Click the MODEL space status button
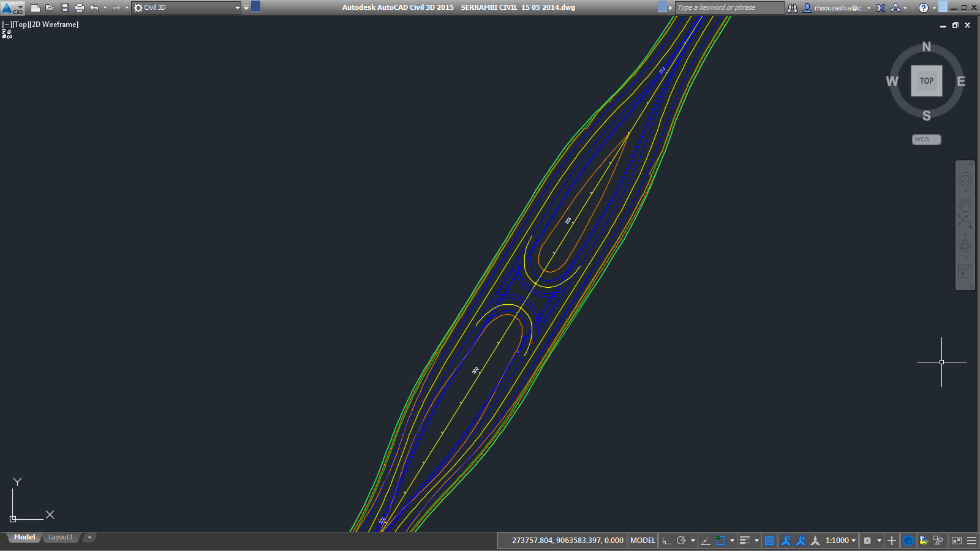 (x=643, y=541)
